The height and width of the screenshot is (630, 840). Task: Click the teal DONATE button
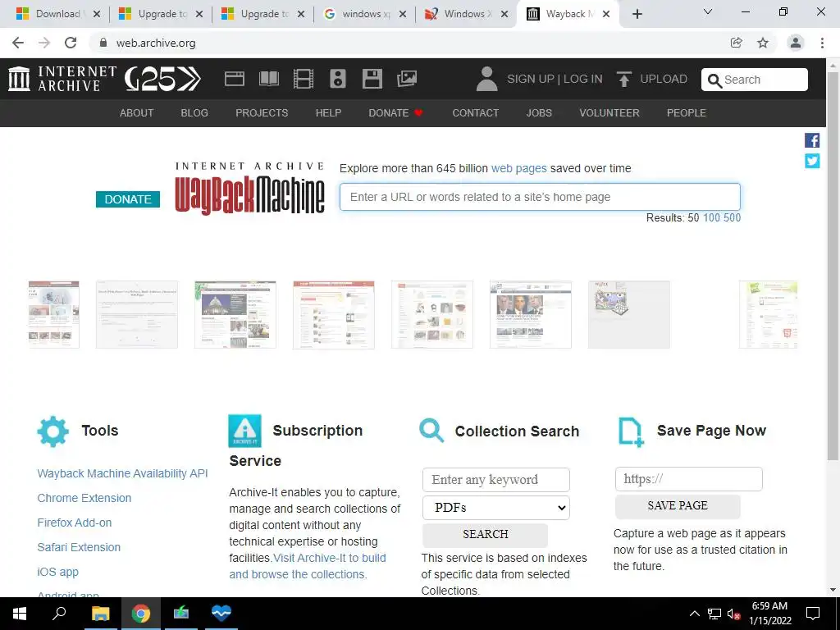click(127, 199)
